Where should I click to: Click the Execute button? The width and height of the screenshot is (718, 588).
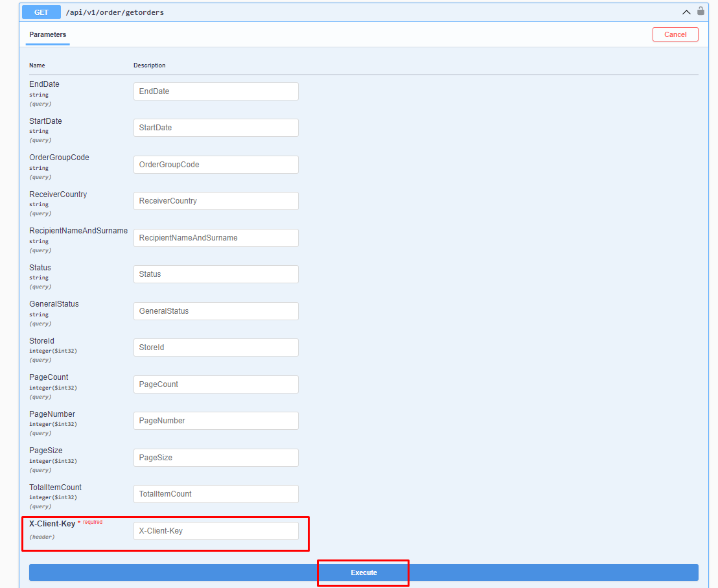pyautogui.click(x=364, y=572)
